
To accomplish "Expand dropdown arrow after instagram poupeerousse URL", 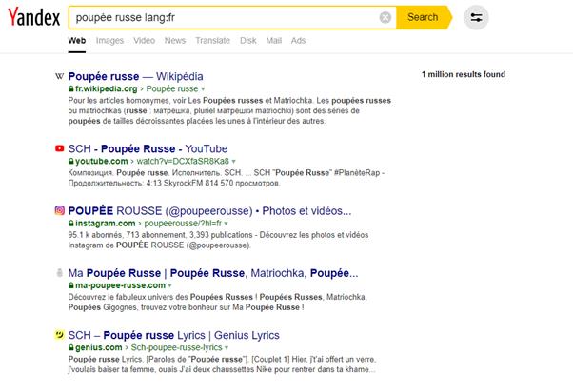I will click(227, 224).
